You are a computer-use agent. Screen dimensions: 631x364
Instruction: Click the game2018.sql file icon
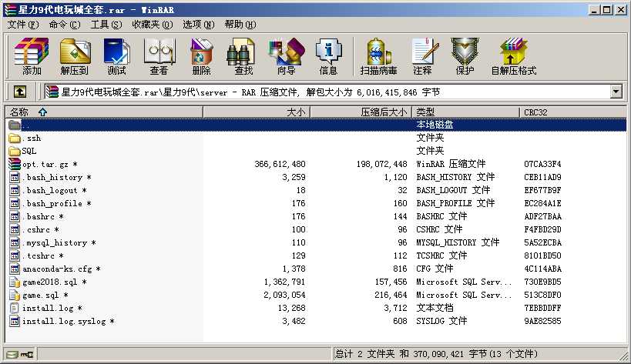(x=15, y=282)
